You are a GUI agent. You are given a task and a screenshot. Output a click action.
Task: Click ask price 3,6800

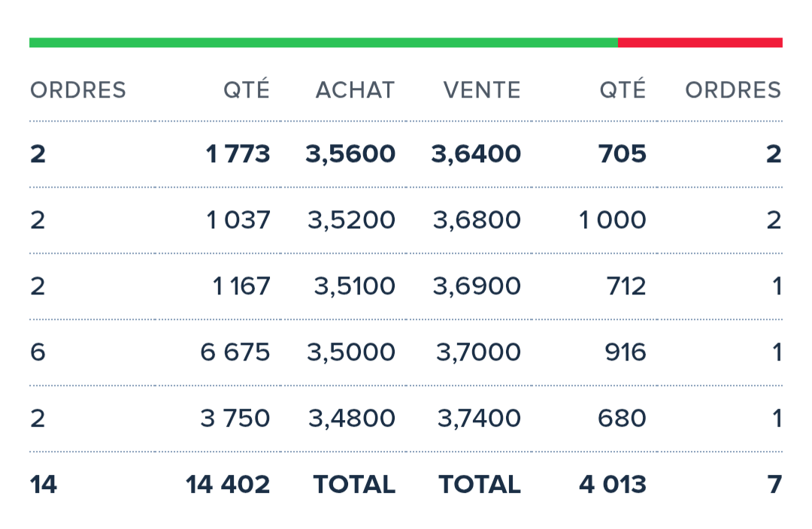point(477,220)
